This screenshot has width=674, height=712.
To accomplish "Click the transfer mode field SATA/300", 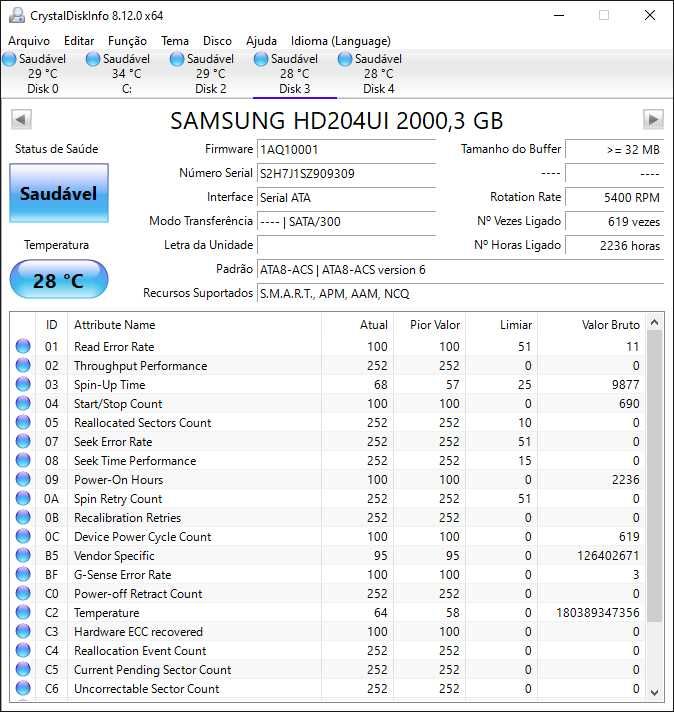I will pyautogui.click(x=347, y=222).
